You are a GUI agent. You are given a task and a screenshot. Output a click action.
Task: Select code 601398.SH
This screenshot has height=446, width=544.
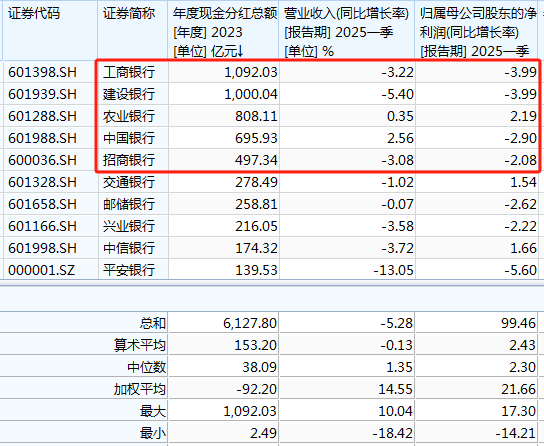pyautogui.click(x=42, y=72)
